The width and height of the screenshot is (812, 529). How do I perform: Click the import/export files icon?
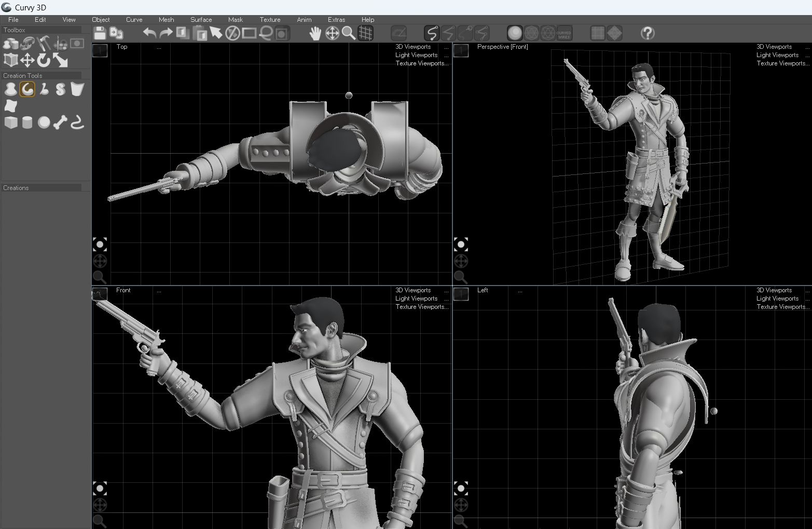116,33
